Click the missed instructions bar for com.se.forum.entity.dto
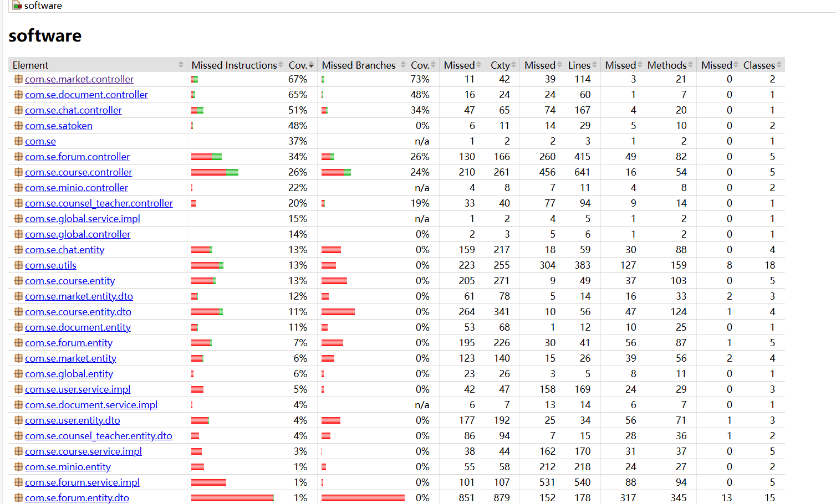Viewport: 836px width, 504px height. coord(232,498)
